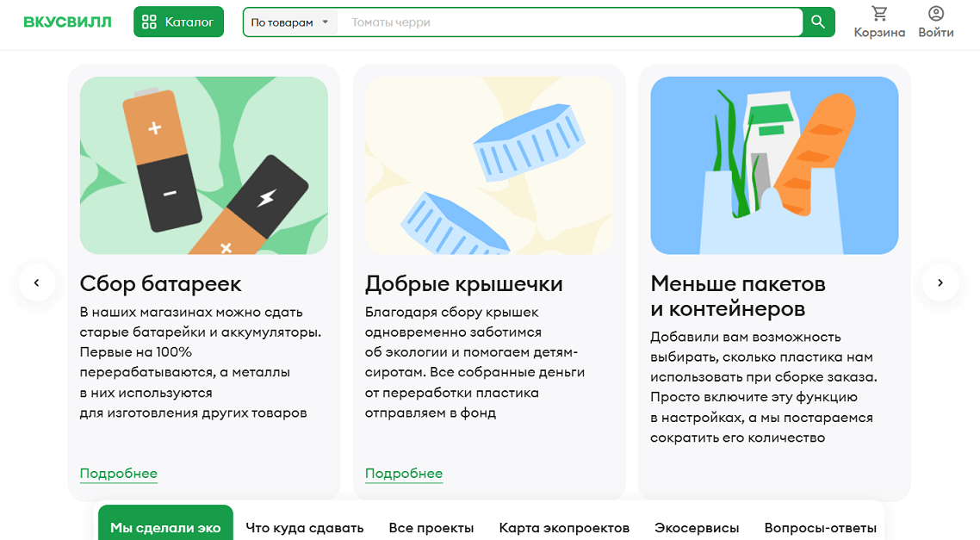Go to previous carousel slide arrow
The image size is (980, 540).
coord(37,282)
